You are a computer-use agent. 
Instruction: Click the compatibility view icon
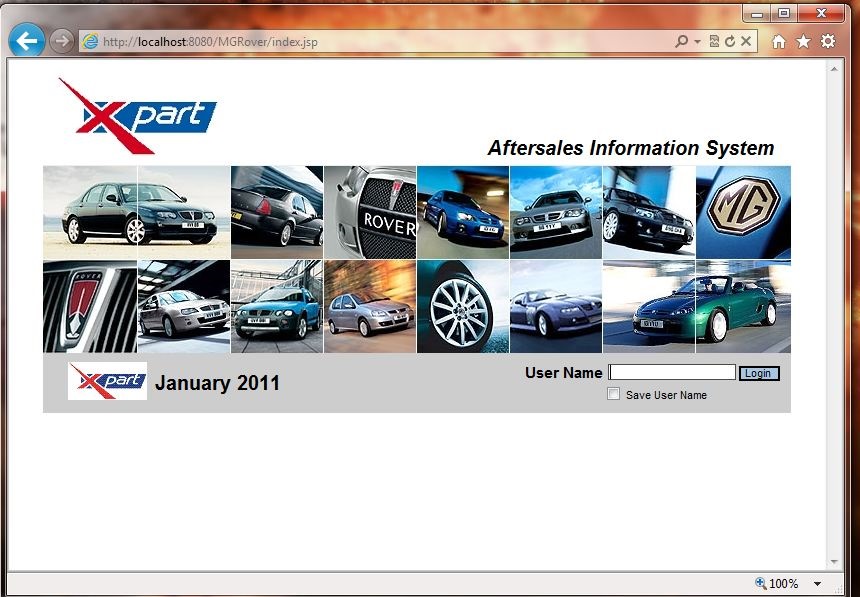click(714, 41)
